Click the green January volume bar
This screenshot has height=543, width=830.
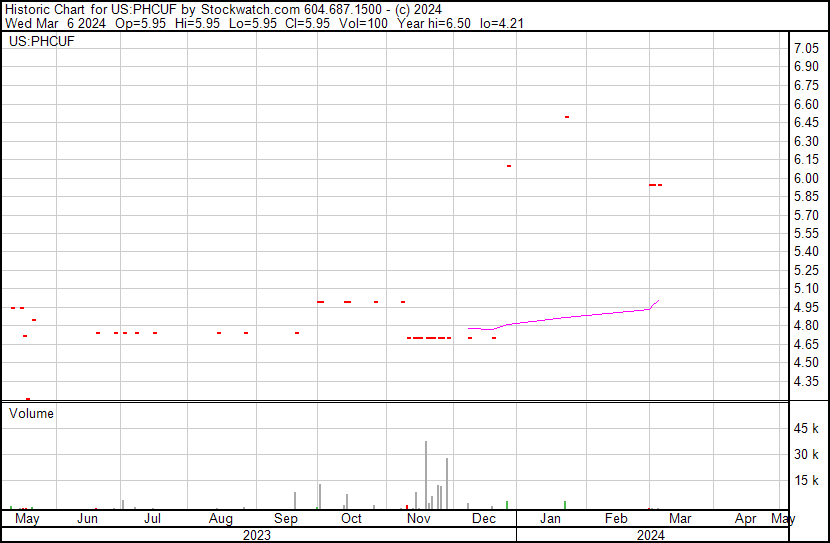(565, 505)
